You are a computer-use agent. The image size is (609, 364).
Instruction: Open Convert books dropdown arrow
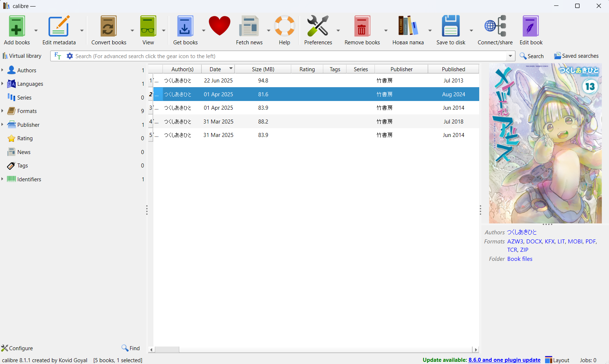[132, 31]
